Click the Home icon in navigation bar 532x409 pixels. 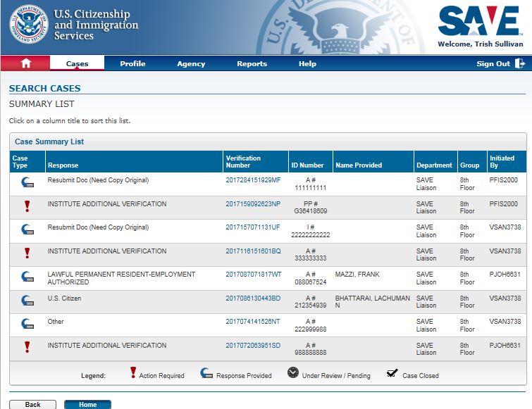pos(26,63)
